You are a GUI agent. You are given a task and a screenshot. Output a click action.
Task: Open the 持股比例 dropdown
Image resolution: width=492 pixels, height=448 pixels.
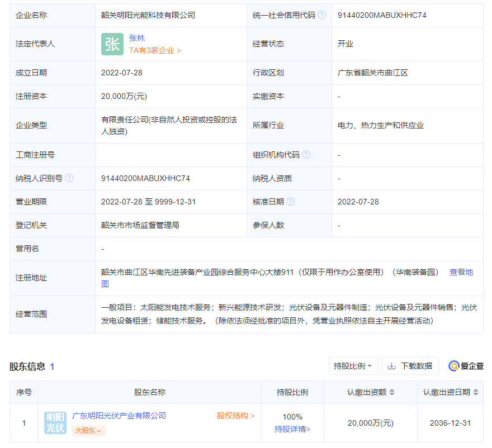353,366
